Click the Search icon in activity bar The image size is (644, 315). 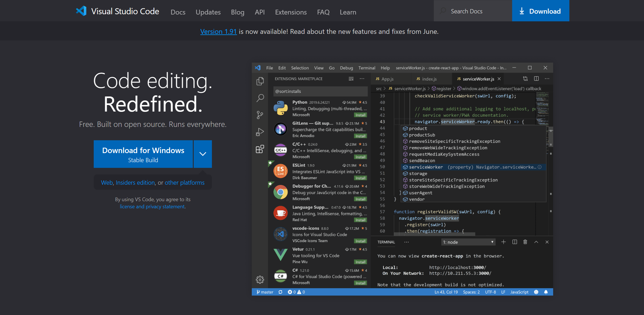(x=261, y=97)
